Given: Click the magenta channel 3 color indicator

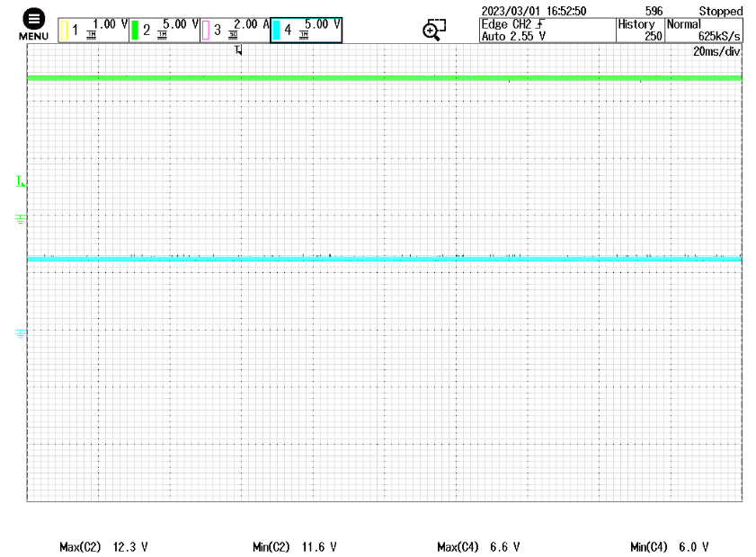Looking at the screenshot, I should tap(206, 30).
